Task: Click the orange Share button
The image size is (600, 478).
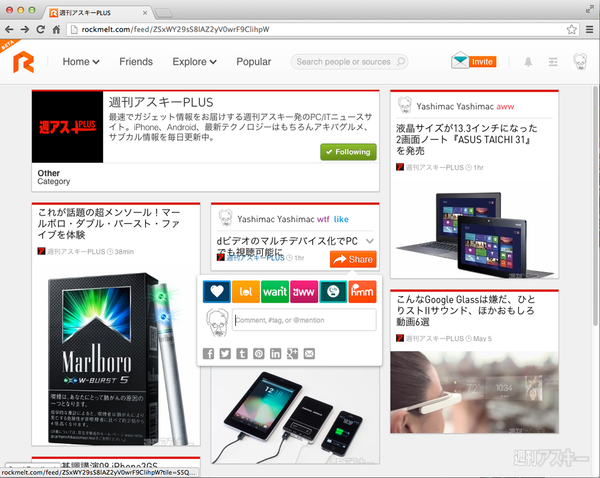Action: pos(353,259)
